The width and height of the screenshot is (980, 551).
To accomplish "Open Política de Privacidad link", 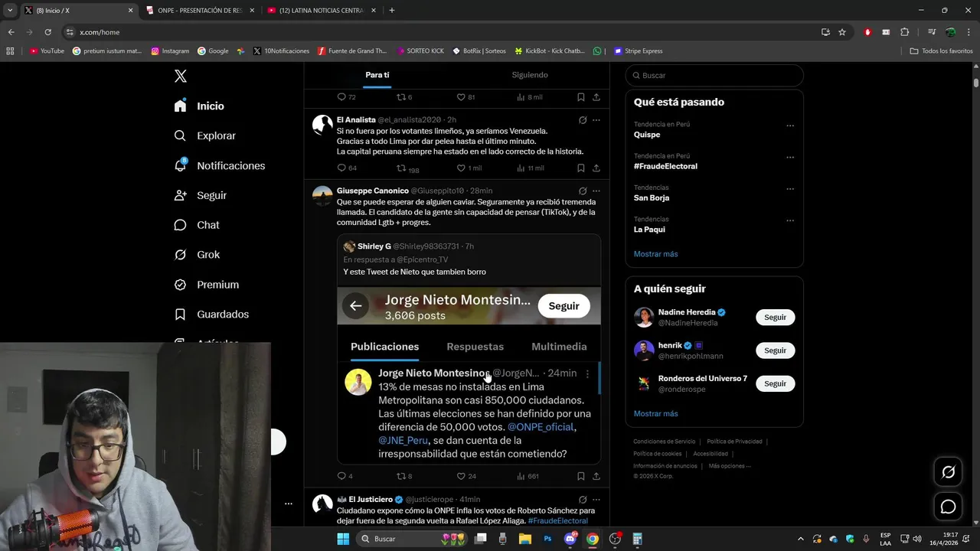I will (734, 442).
